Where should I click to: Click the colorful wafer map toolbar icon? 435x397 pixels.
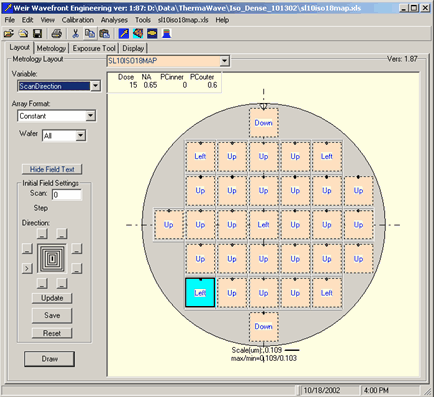point(138,33)
